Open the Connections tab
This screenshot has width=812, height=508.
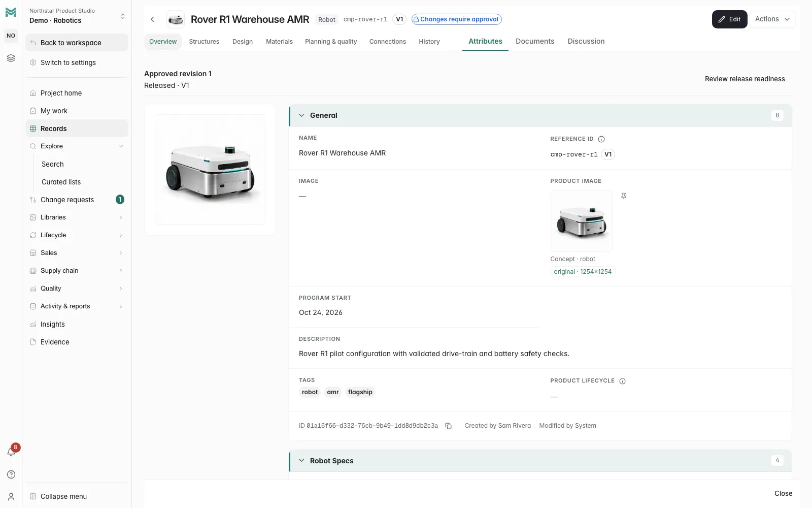coord(388,42)
